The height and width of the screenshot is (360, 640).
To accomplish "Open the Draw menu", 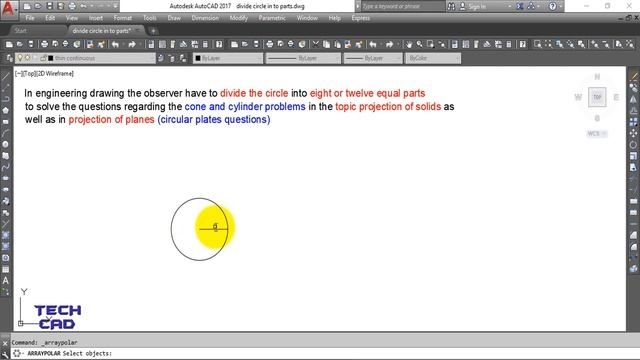I will pos(174,18).
